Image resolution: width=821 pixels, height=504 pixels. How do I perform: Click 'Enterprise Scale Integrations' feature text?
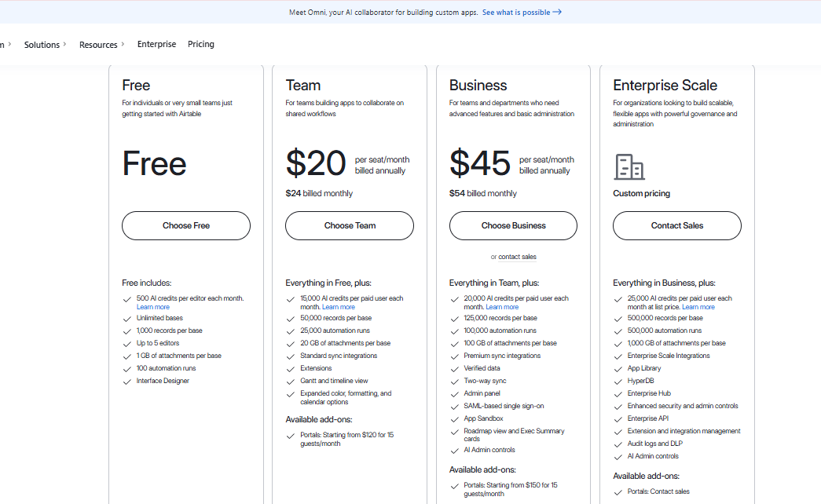(669, 356)
